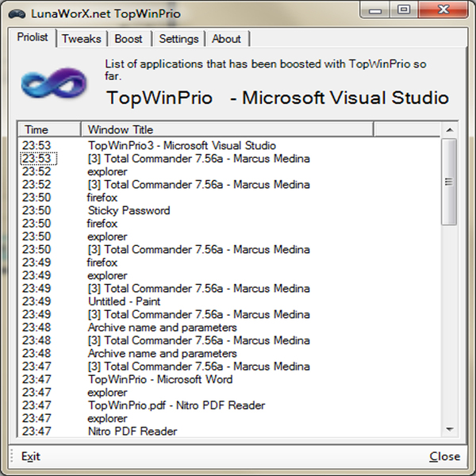Select the Sticky Password row
This screenshot has width=476, height=476.
click(229, 210)
